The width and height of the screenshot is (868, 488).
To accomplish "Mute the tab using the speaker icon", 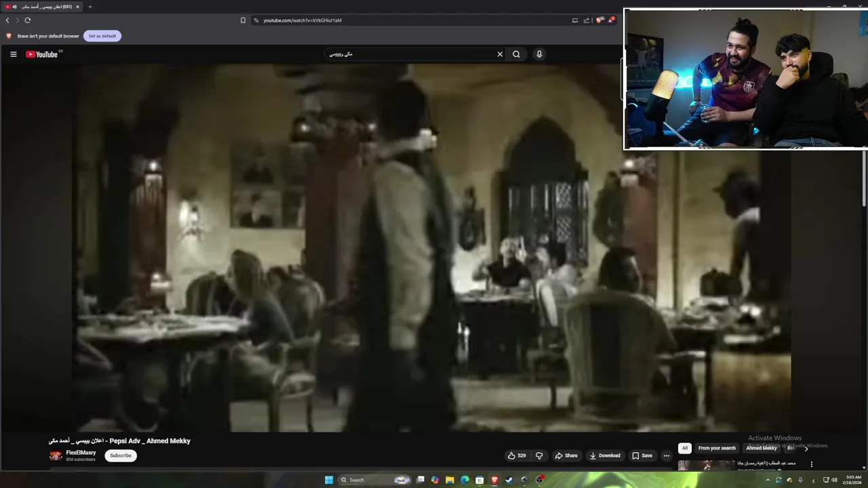I will click(14, 7).
